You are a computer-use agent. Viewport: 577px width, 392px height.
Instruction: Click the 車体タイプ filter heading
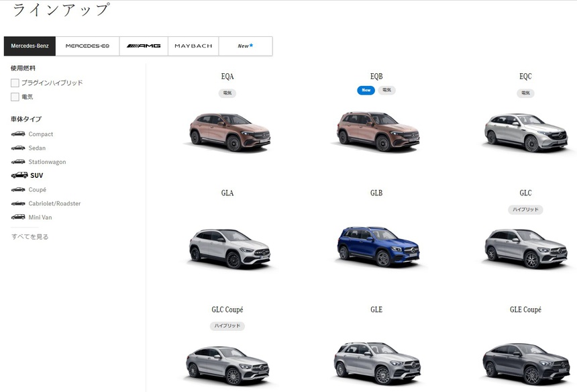(x=26, y=119)
